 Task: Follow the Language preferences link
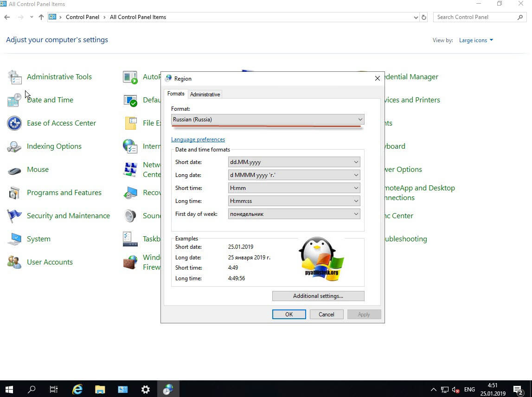[x=198, y=139]
